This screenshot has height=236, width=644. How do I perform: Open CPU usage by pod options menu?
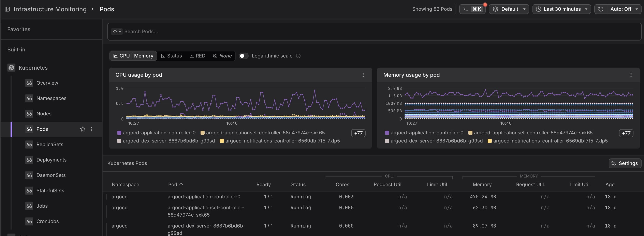point(363,75)
